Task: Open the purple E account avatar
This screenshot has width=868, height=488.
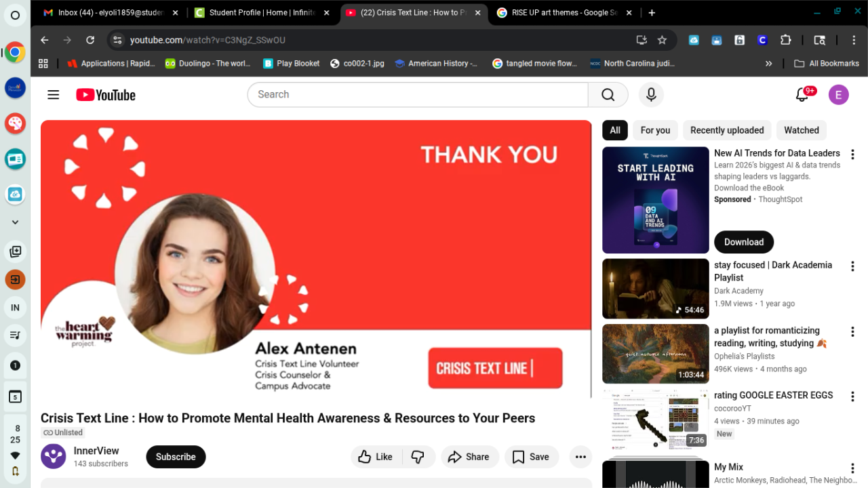Action: point(839,95)
